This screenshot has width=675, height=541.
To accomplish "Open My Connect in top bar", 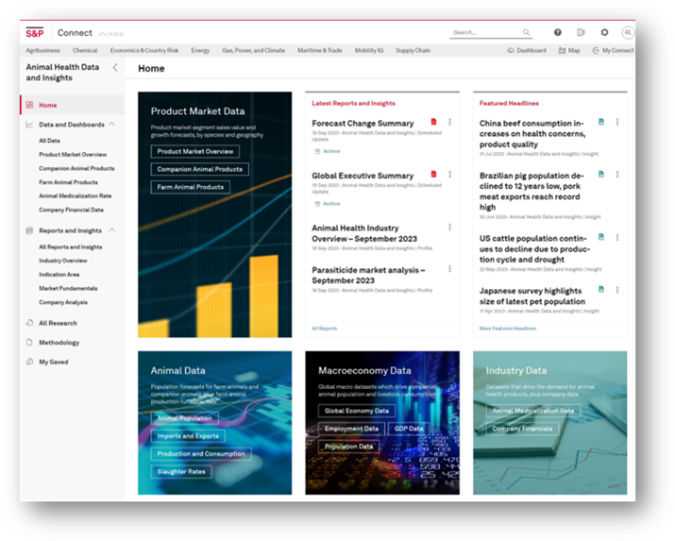I will [x=613, y=50].
